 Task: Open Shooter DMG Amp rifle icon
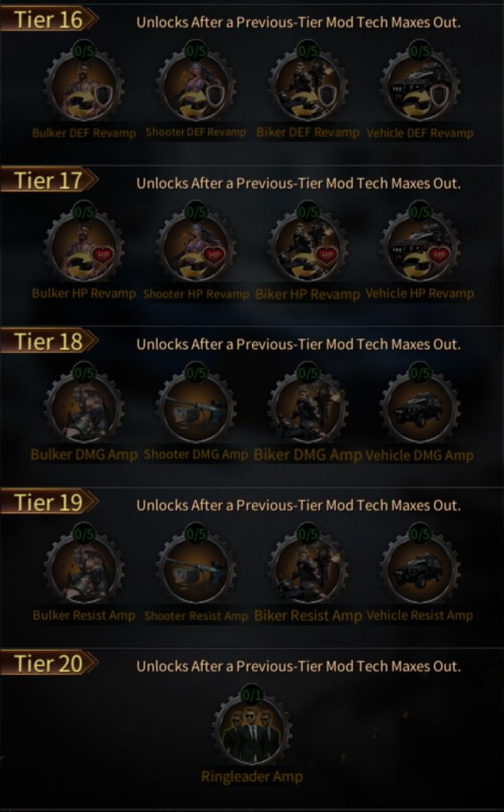click(x=196, y=407)
